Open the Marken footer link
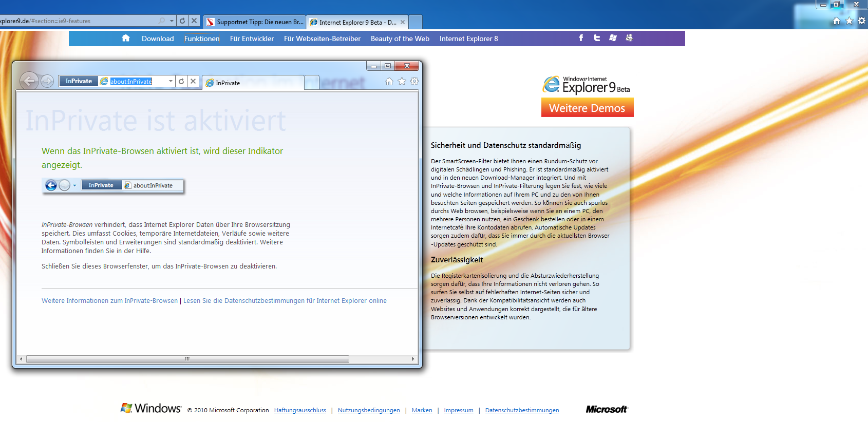Image resolution: width=868 pixels, height=422 pixels. (422, 410)
